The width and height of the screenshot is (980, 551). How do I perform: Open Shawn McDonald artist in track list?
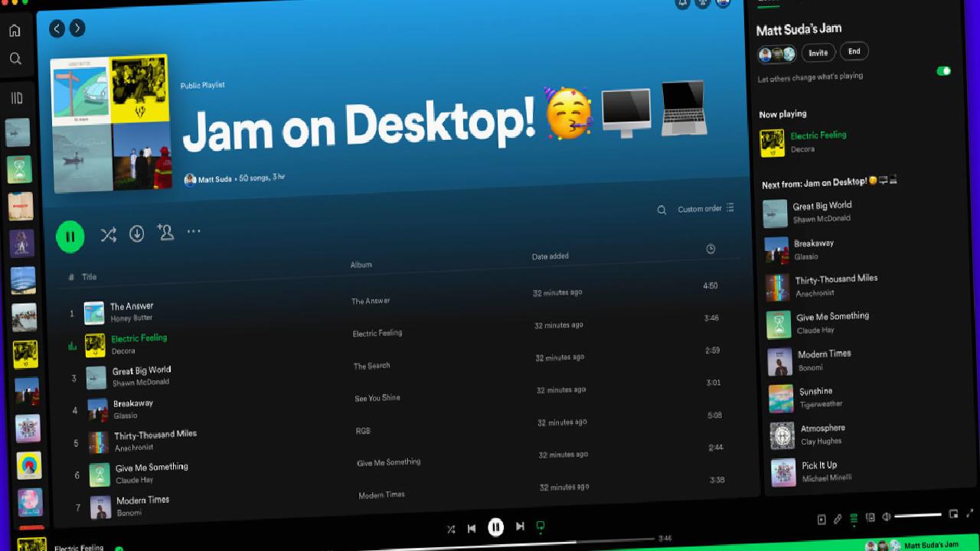point(141,383)
